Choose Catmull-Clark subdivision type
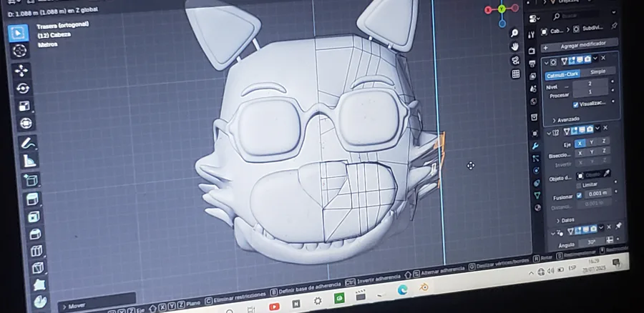The width and height of the screenshot is (644, 313). point(562,74)
